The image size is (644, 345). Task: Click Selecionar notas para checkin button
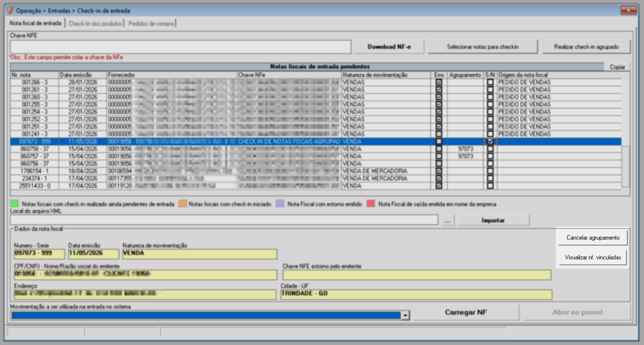pyautogui.click(x=483, y=47)
